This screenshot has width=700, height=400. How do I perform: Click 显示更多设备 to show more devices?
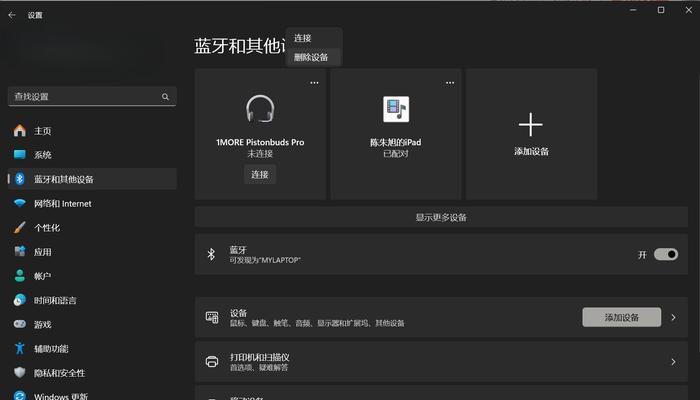coord(441,217)
